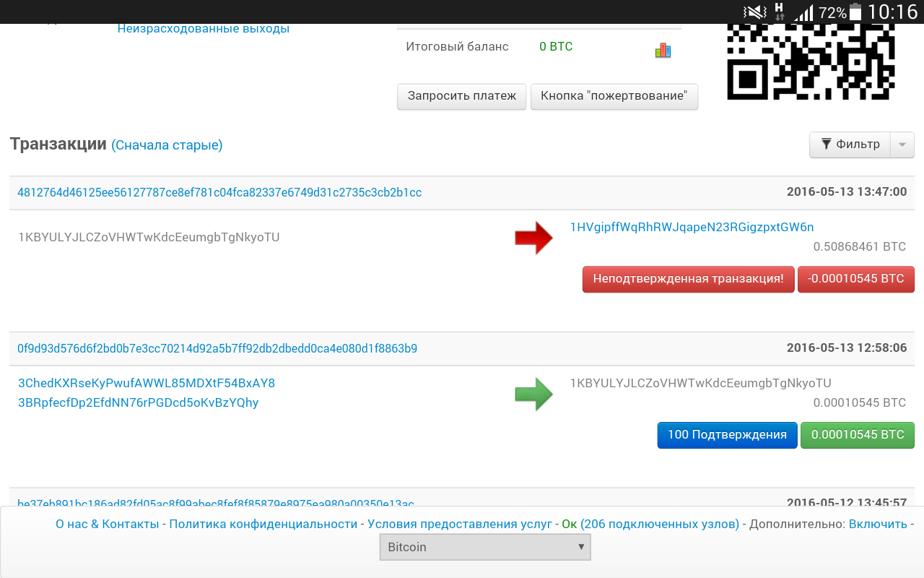Open the Фильтр button

pyautogui.click(x=850, y=144)
